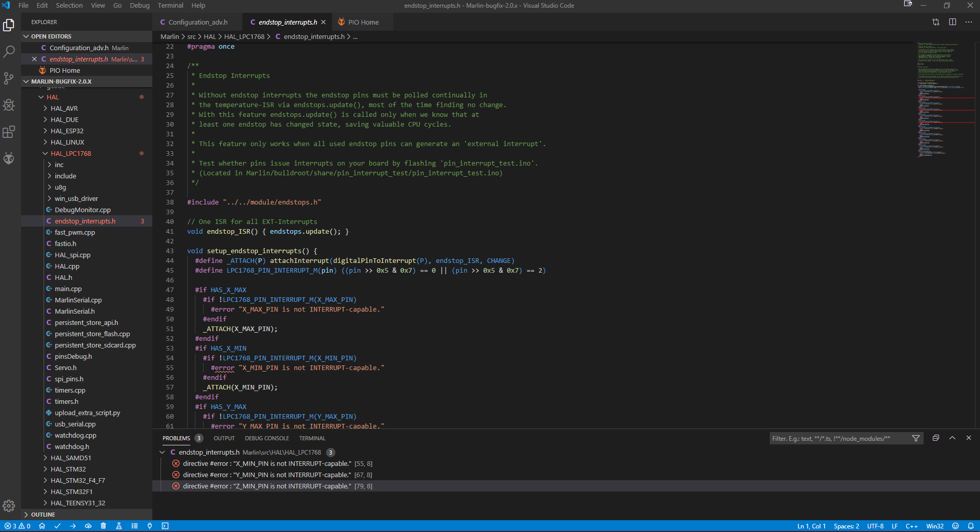Image resolution: width=980 pixels, height=532 pixels.
Task: Toggle the problems filter funnel options
Action: [x=916, y=438]
